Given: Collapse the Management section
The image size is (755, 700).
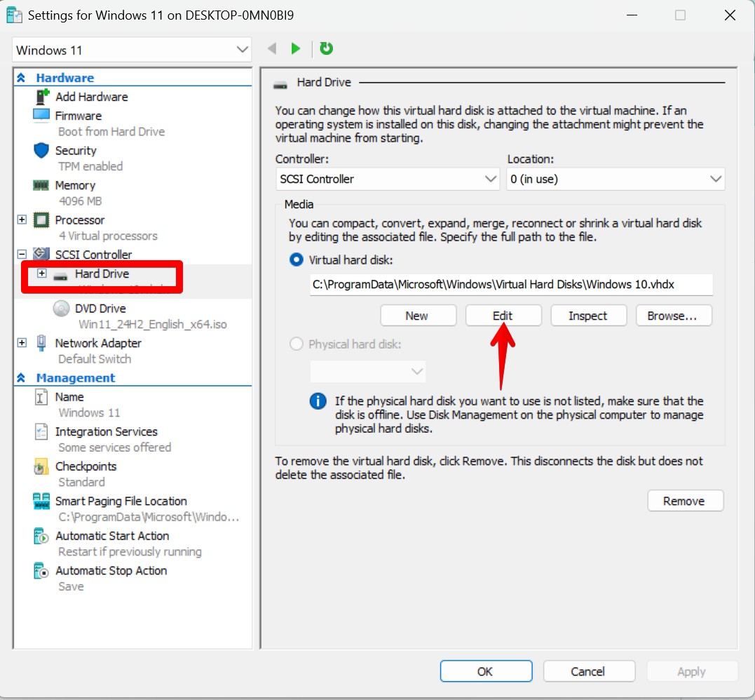Looking at the screenshot, I should pos(21,377).
